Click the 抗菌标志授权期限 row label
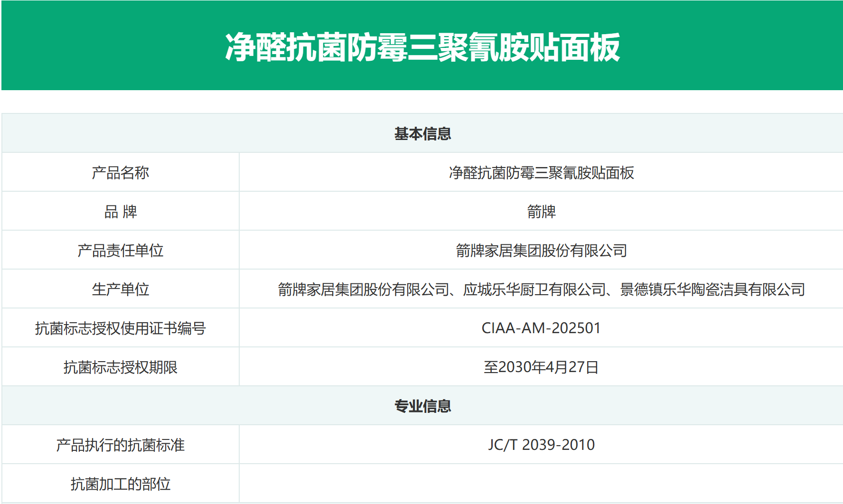The width and height of the screenshot is (843, 504). pyautogui.click(x=121, y=367)
